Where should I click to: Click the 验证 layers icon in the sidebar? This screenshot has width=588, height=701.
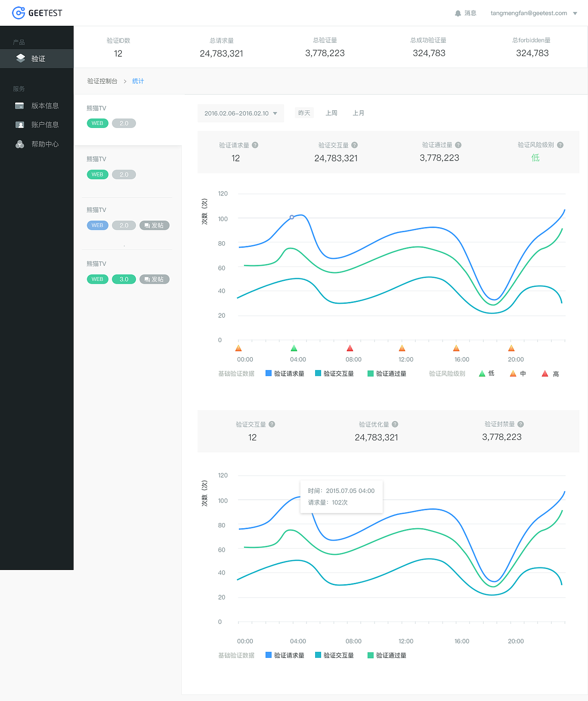[x=21, y=58]
